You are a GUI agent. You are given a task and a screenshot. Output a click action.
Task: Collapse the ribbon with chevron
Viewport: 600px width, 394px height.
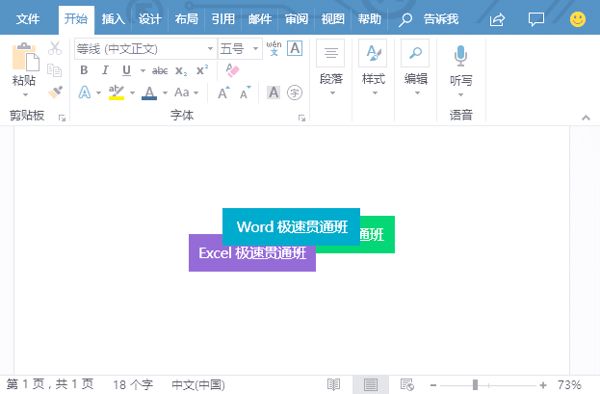coord(586,117)
